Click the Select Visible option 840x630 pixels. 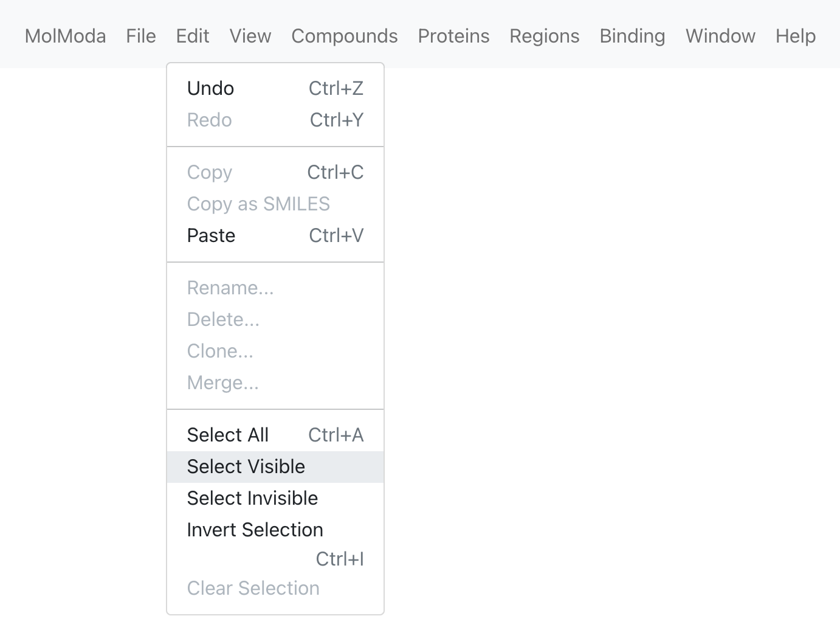point(275,466)
